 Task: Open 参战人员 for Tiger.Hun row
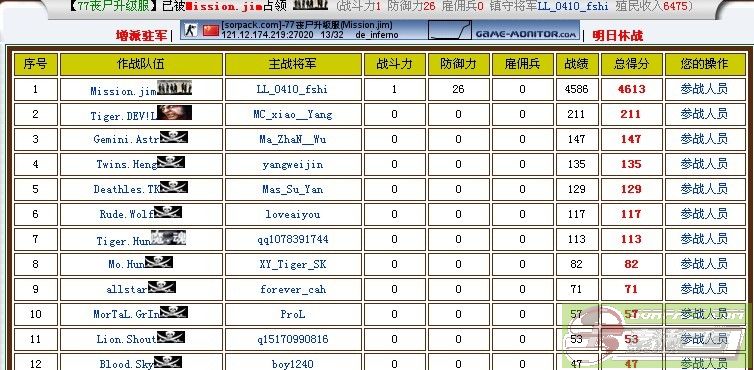(x=704, y=239)
